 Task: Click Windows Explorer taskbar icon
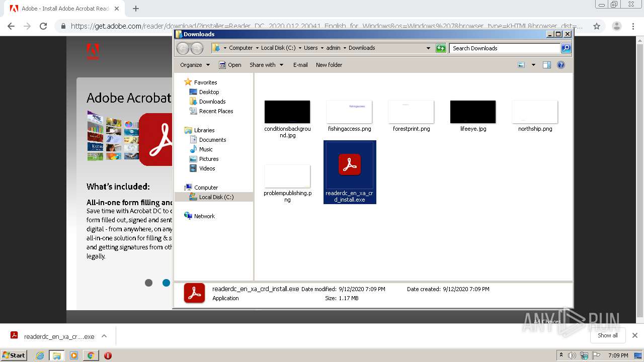[56, 355]
